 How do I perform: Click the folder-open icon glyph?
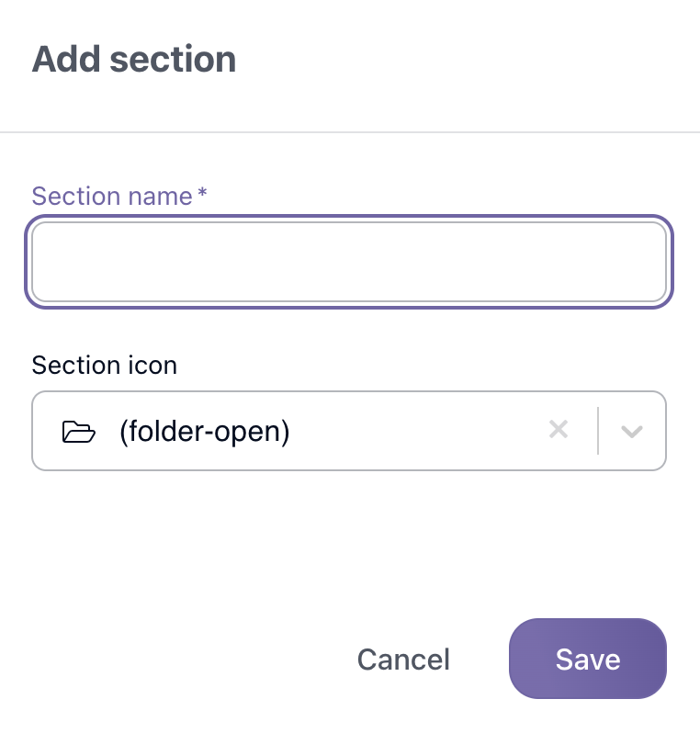click(79, 432)
